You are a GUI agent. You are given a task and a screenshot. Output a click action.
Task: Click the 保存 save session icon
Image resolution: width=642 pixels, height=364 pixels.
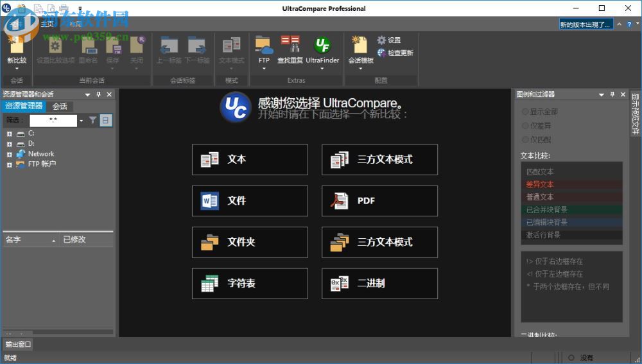(112, 46)
